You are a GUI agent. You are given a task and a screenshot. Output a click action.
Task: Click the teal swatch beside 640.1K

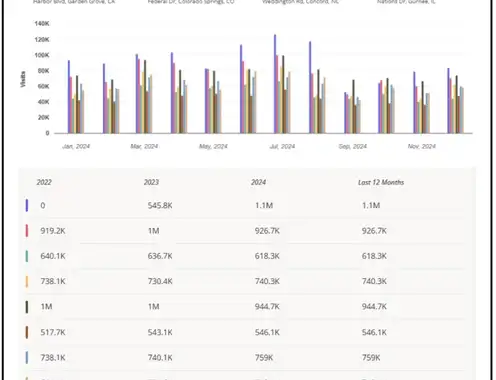coord(27,256)
